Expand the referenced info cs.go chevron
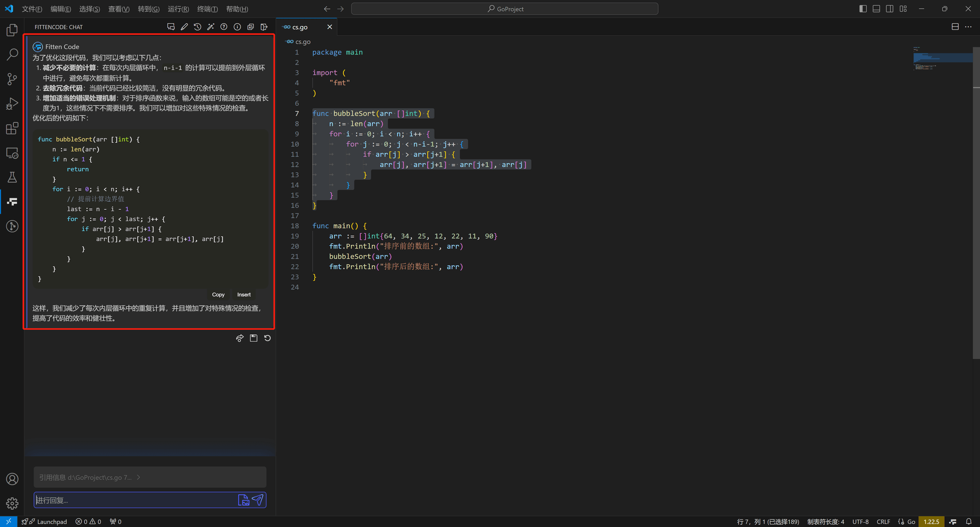 [139, 477]
